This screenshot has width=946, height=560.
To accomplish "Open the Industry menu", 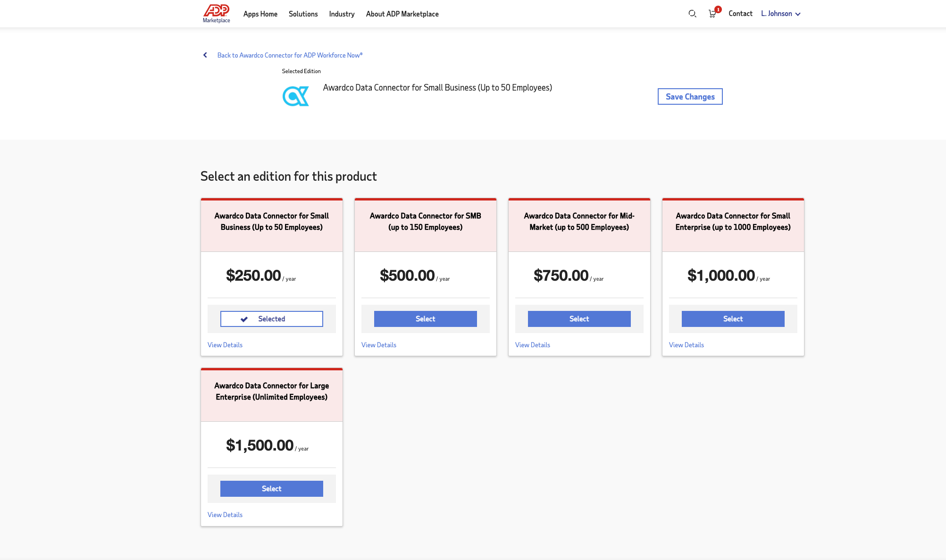I will tap(341, 14).
